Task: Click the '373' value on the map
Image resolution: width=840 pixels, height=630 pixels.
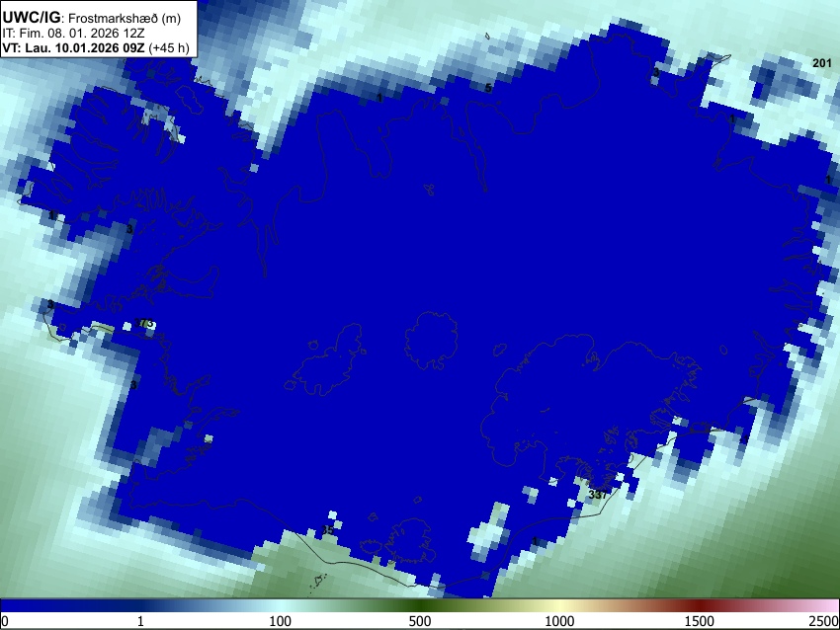Action: [144, 323]
